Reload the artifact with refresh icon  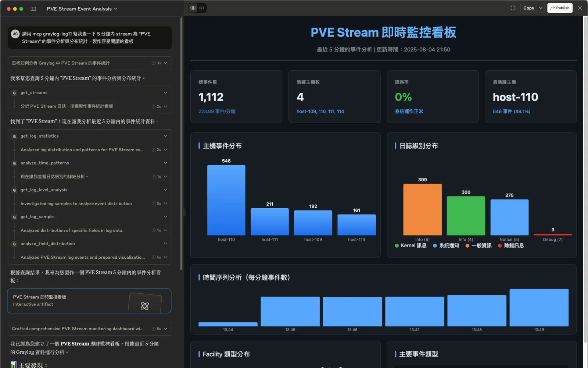(513, 8)
